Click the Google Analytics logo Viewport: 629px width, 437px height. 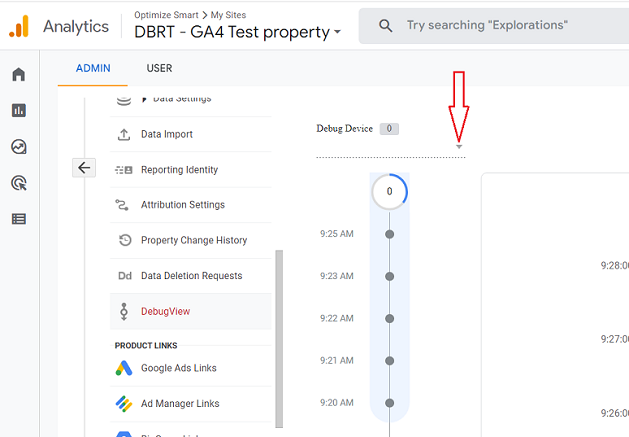(19, 26)
